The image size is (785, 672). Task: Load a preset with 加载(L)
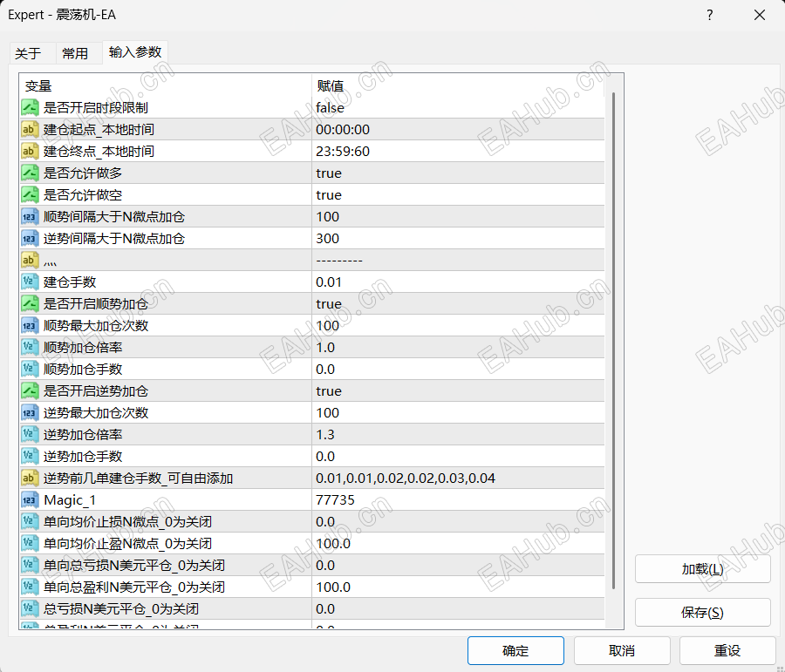pyautogui.click(x=702, y=569)
